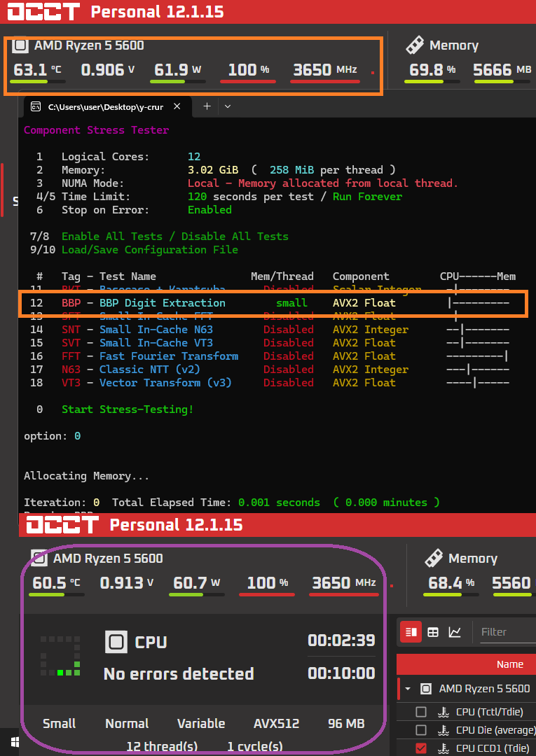This screenshot has width=536, height=756.
Task: Click the Allocating Memory... line
Action: pos(86,476)
